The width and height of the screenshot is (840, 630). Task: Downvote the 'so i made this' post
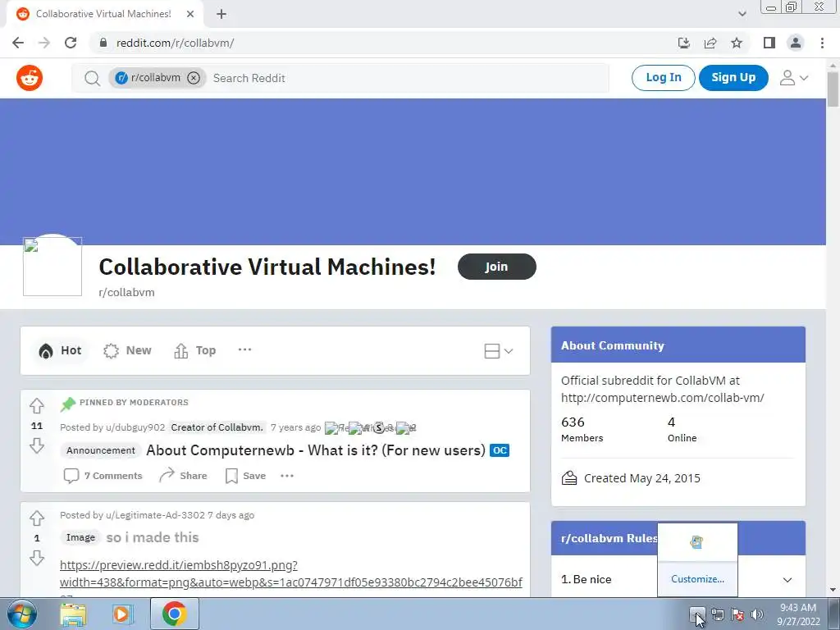click(36, 558)
